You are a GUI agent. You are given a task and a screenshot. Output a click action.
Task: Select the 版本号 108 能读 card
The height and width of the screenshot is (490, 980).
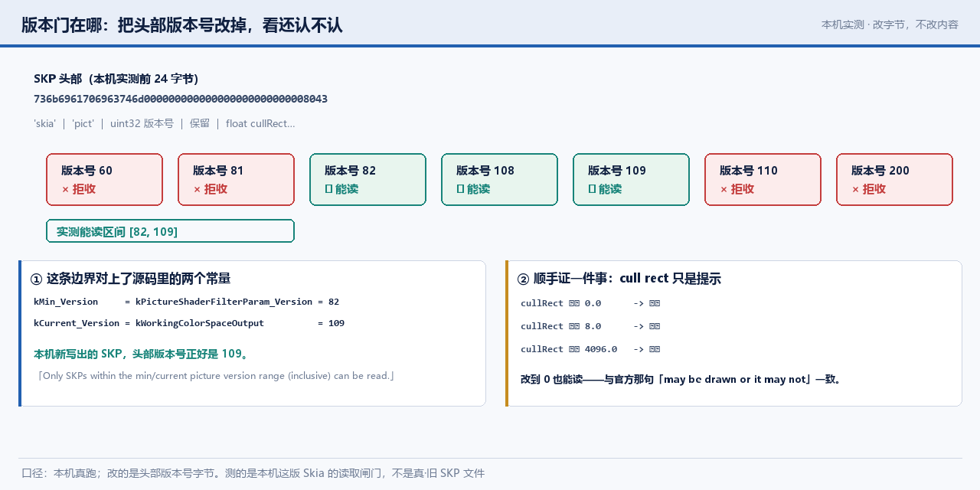[499, 180]
